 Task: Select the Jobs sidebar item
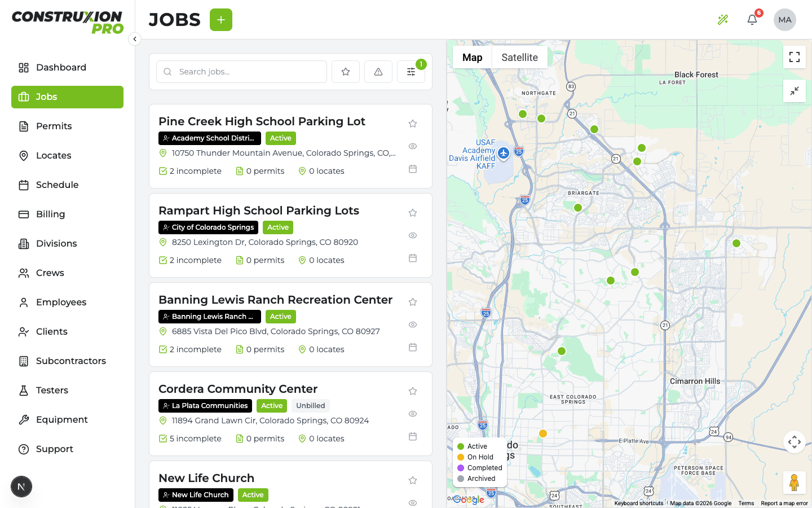point(67,97)
